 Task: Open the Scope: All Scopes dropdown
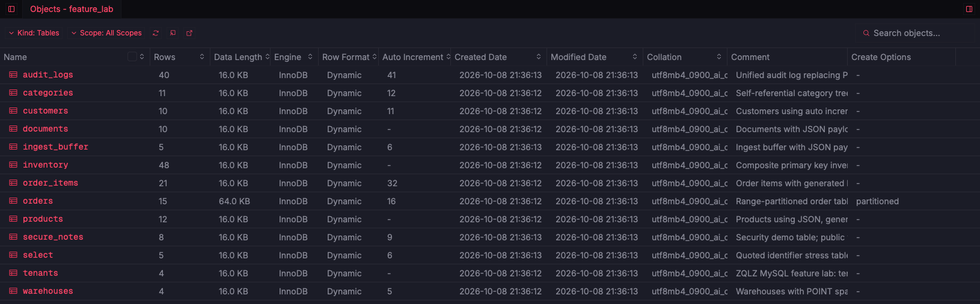click(106, 33)
